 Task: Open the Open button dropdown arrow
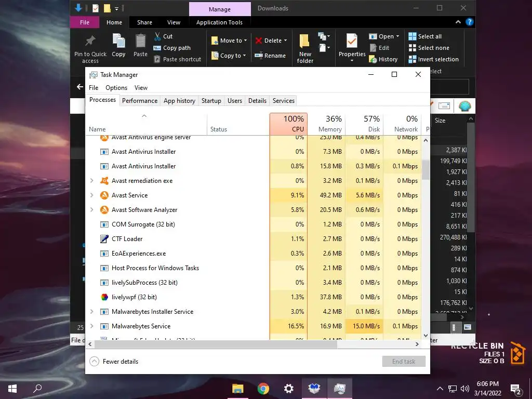point(397,36)
